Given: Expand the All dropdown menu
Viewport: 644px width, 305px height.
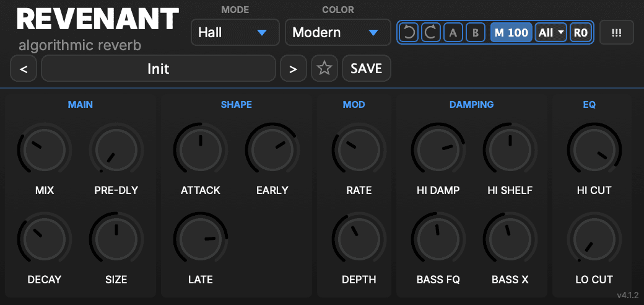Looking at the screenshot, I should pos(550,32).
